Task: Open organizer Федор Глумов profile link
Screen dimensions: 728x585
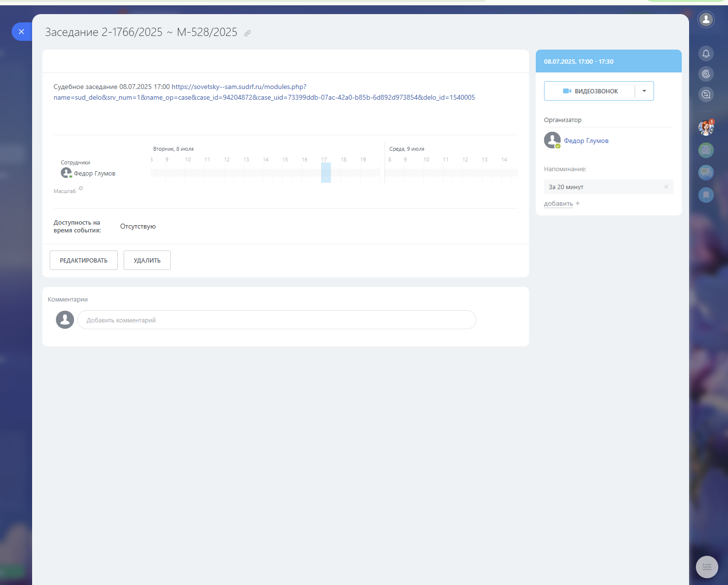Action: 586,141
